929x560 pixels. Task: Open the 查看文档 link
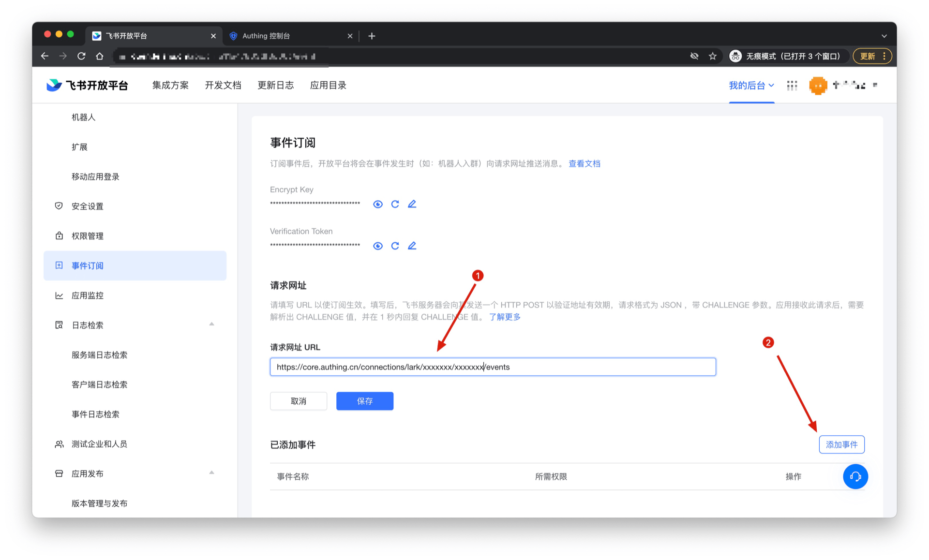click(584, 163)
